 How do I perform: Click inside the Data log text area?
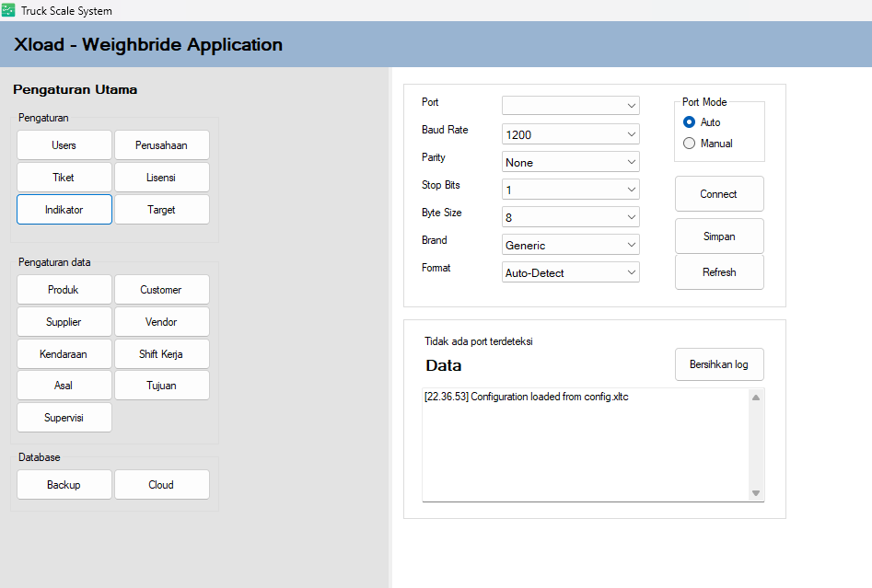click(585, 446)
